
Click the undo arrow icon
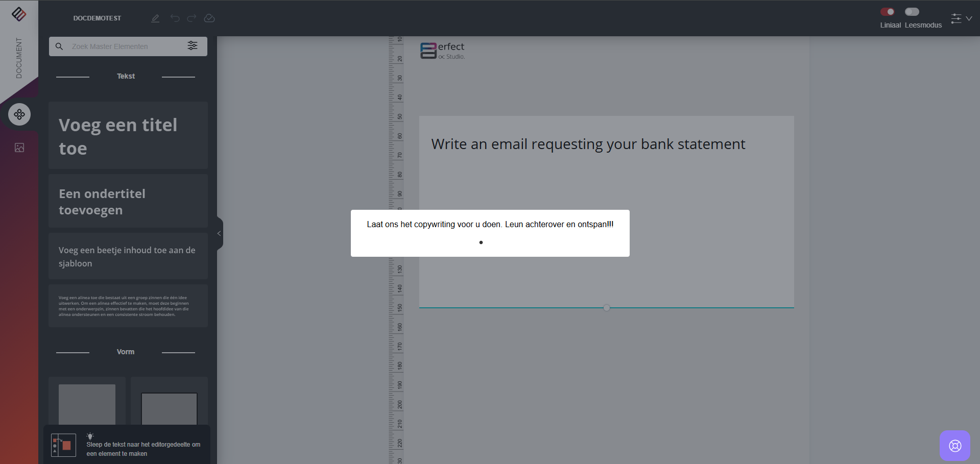pos(175,18)
